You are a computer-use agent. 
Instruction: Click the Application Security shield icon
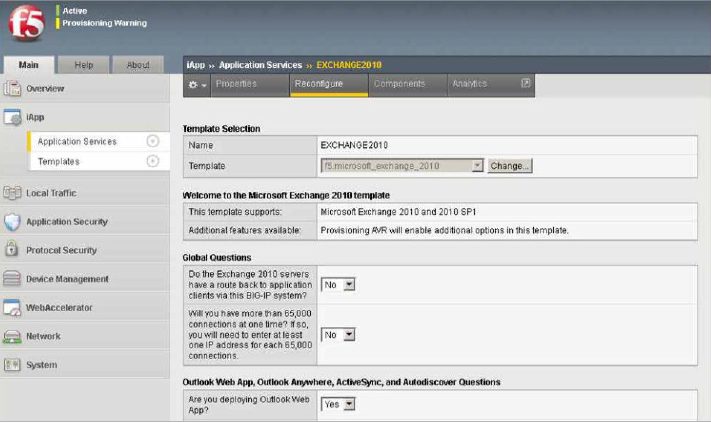12,222
